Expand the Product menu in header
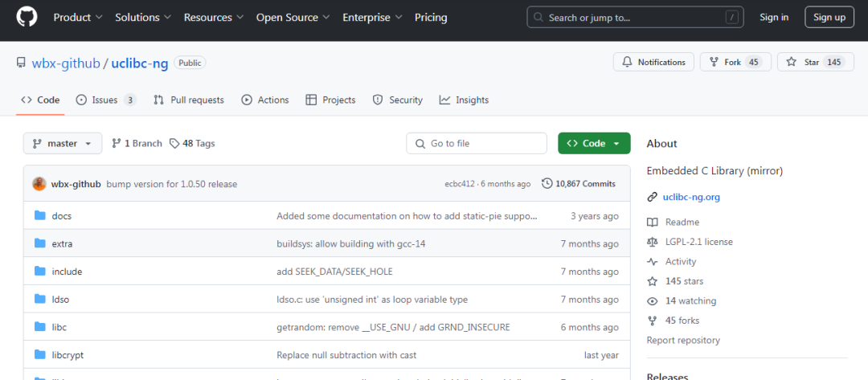868x380 pixels. point(78,17)
